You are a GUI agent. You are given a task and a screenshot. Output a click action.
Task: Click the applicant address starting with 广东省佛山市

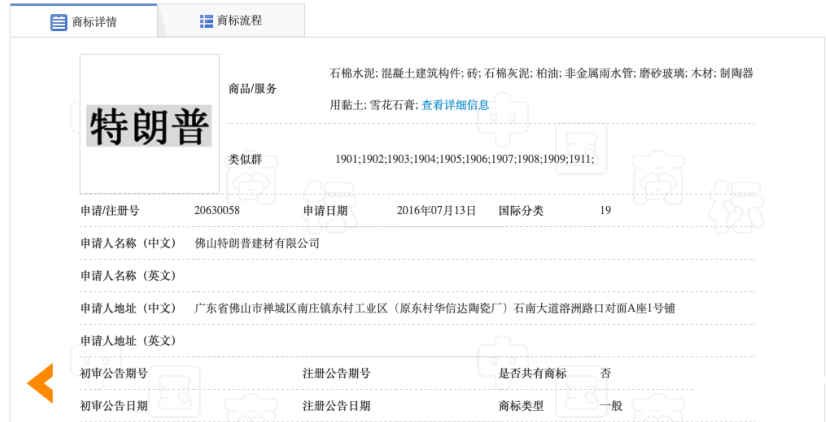point(434,308)
